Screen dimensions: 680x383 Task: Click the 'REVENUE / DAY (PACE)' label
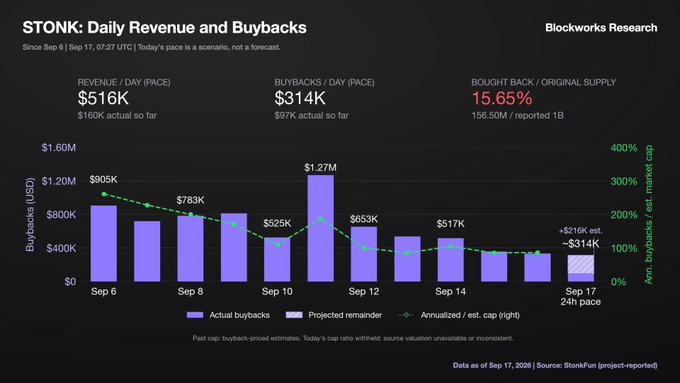(x=124, y=82)
